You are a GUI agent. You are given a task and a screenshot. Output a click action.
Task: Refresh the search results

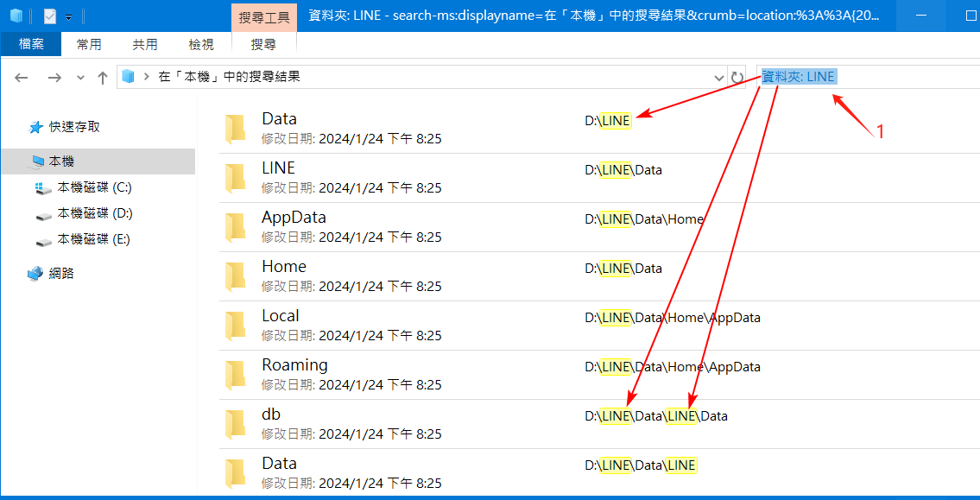click(x=737, y=78)
